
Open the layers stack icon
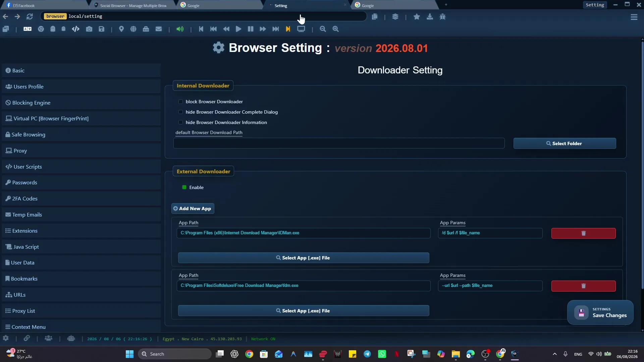coord(395,17)
